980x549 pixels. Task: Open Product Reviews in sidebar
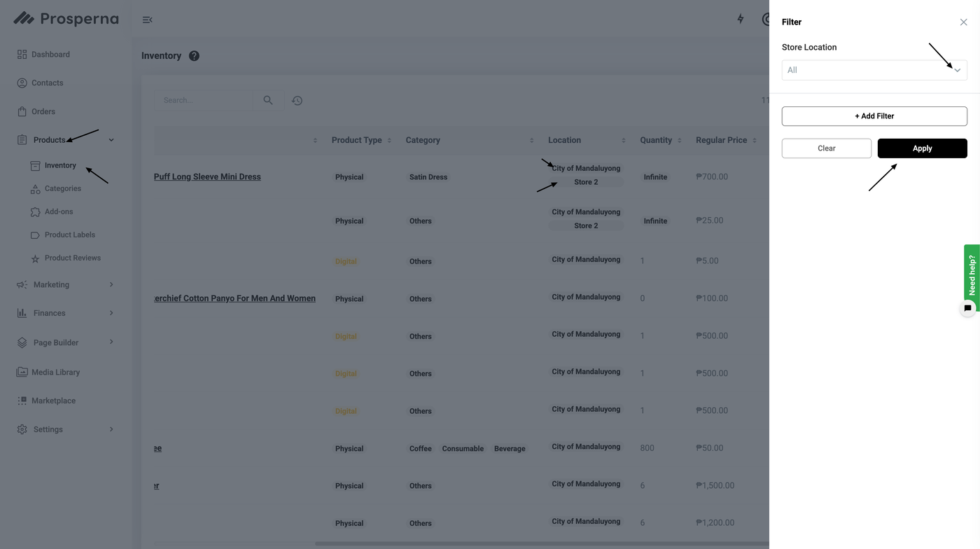pos(72,258)
